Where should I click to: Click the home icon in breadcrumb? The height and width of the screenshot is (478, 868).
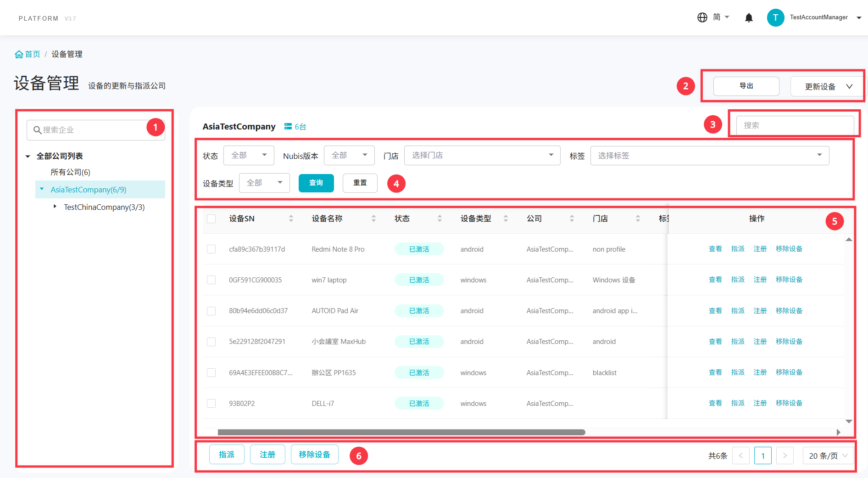click(19, 54)
